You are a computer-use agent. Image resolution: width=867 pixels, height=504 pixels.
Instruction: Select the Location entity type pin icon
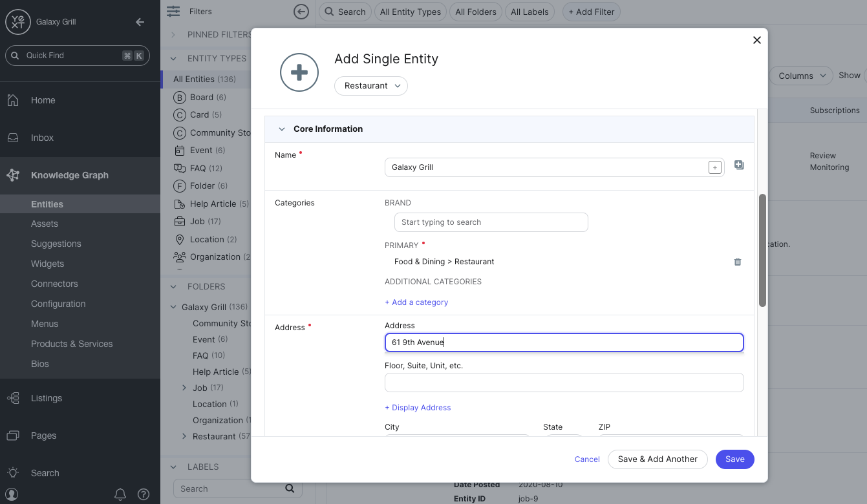[180, 239]
